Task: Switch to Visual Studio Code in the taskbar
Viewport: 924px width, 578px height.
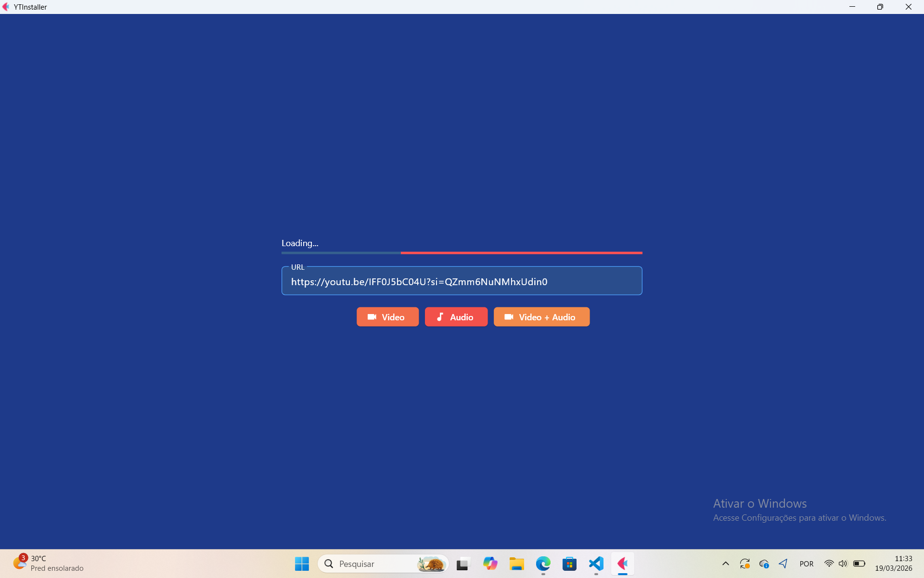Action: (x=596, y=564)
